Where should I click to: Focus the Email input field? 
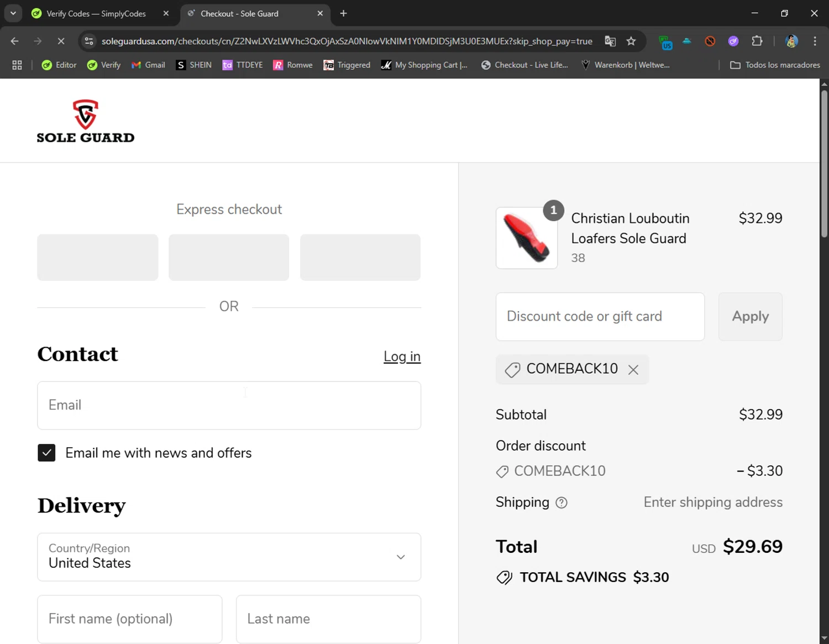[229, 405]
